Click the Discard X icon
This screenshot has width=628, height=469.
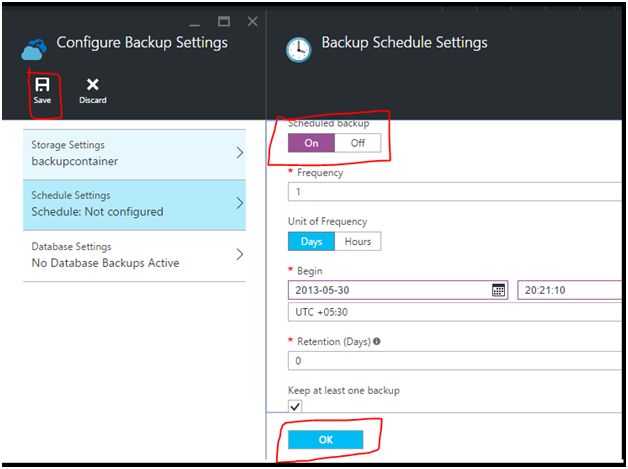(x=93, y=85)
